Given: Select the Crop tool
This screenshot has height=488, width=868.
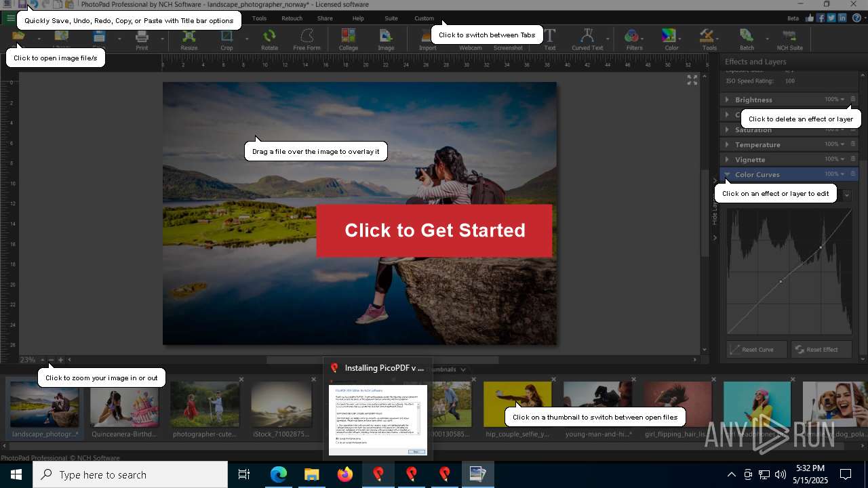Looking at the screenshot, I should pyautogui.click(x=226, y=39).
